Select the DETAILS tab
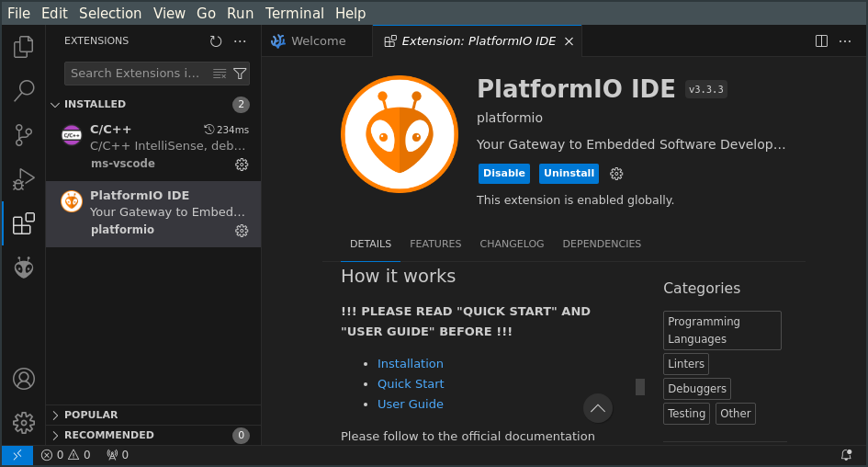Image resolution: width=868 pixels, height=467 pixels. (370, 244)
